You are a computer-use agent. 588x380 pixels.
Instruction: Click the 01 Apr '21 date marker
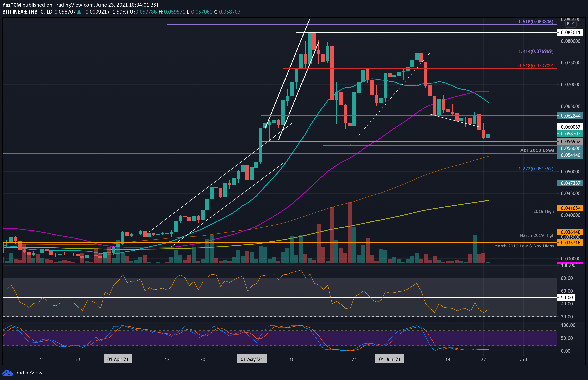(118, 359)
